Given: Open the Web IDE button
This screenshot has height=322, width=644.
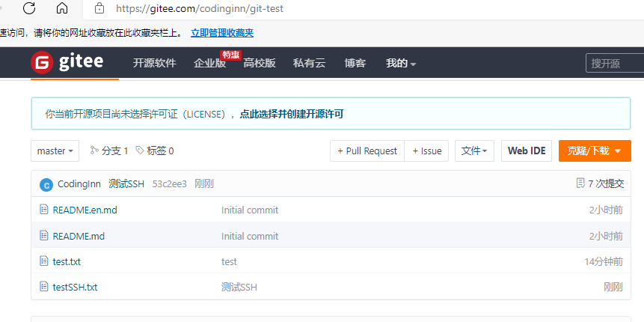Looking at the screenshot, I should click(527, 151).
